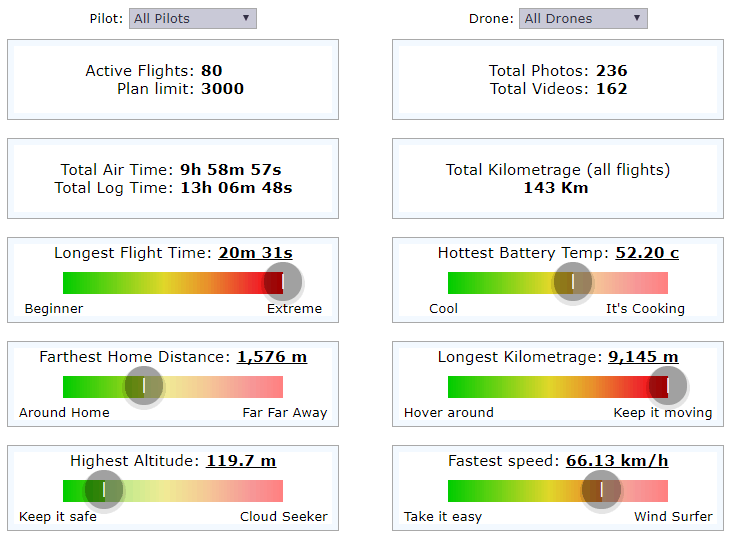Image resolution: width=733 pixels, height=539 pixels.
Task: Click the Farthest Home Distance gauge marker
Action: click(x=143, y=386)
